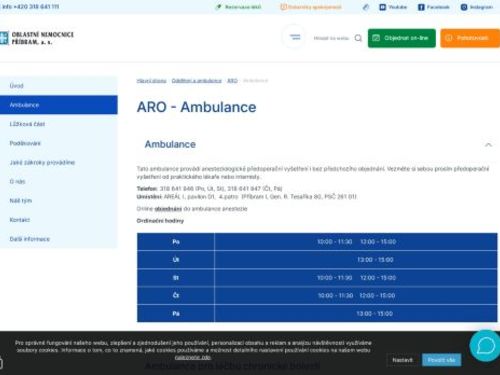The width and height of the screenshot is (500, 375).
Task: Click the St row day cell
Action: (176, 277)
